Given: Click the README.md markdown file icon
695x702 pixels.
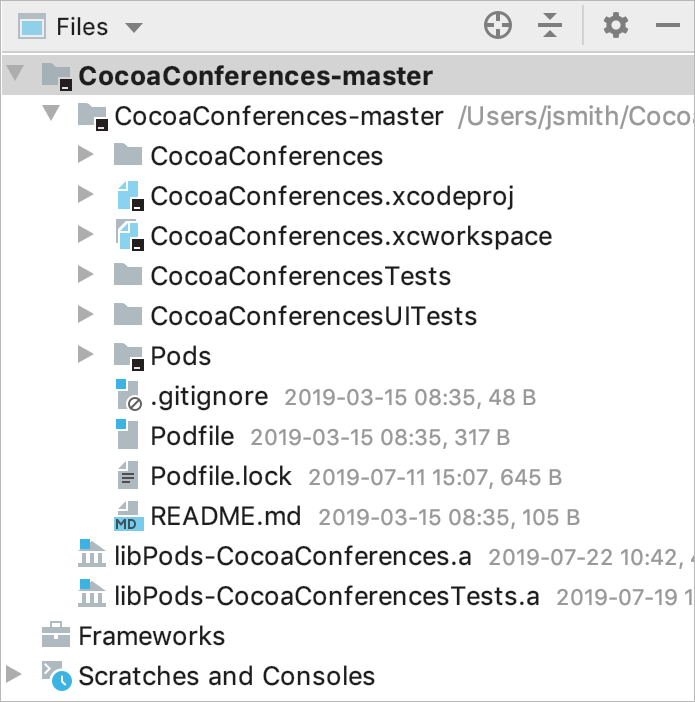Looking at the screenshot, I should 127,516.
